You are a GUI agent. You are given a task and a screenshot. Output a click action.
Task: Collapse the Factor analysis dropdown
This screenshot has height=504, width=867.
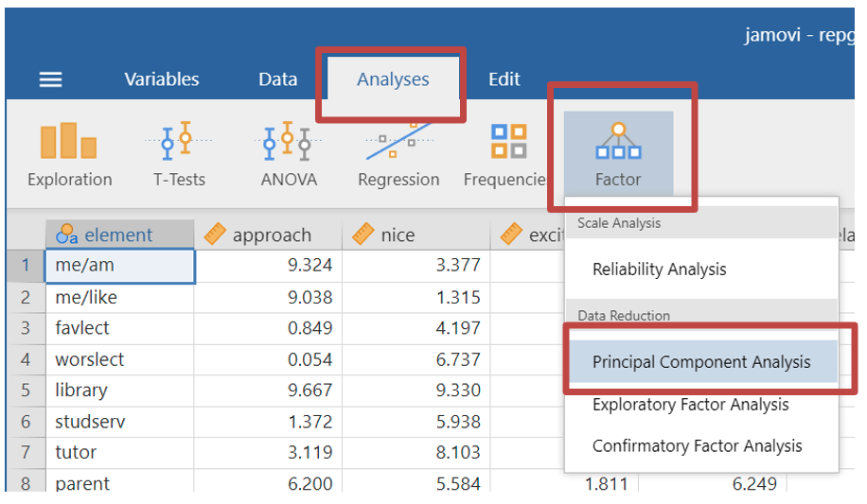[x=618, y=154]
